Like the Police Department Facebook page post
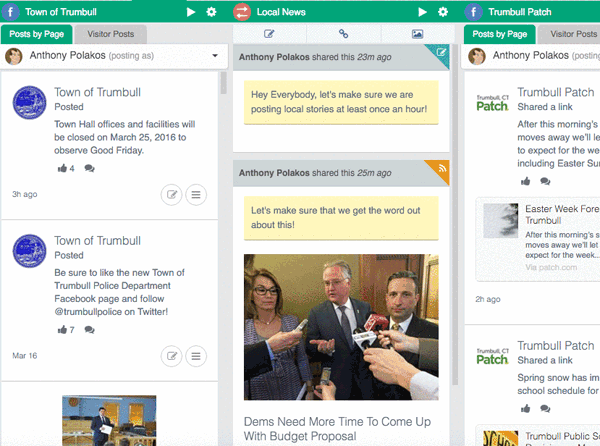Viewport: 600px width, 446px height. click(62, 330)
